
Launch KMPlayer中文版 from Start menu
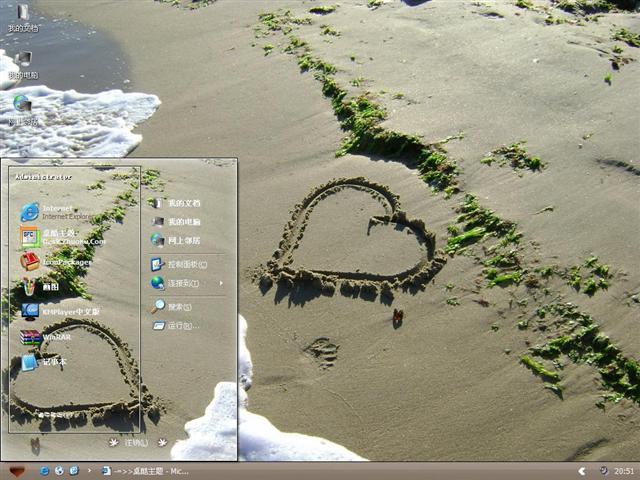60,312
